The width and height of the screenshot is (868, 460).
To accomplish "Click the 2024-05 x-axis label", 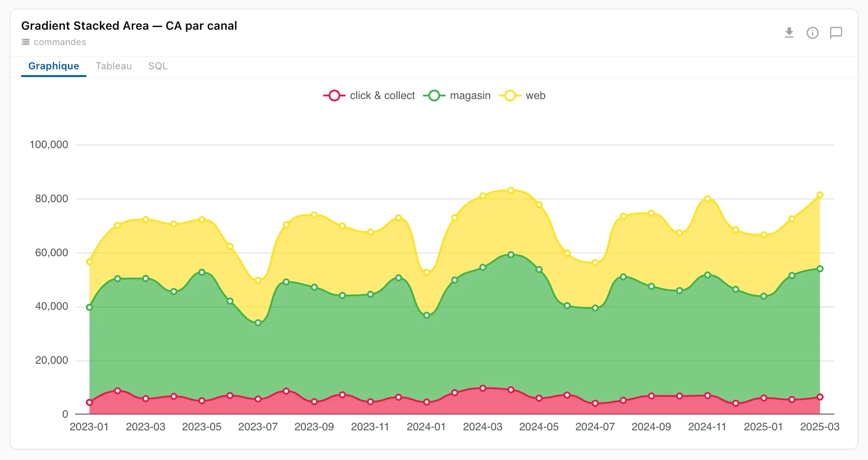I will click(x=539, y=427).
